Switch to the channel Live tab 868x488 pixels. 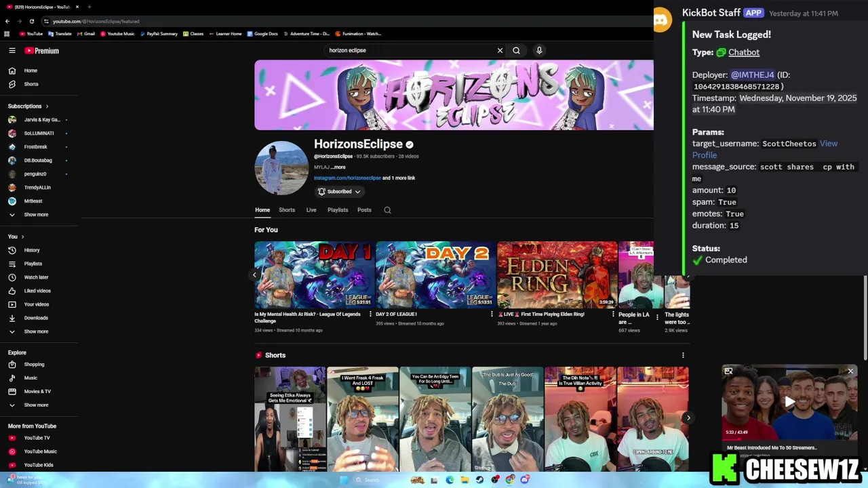[311, 210]
